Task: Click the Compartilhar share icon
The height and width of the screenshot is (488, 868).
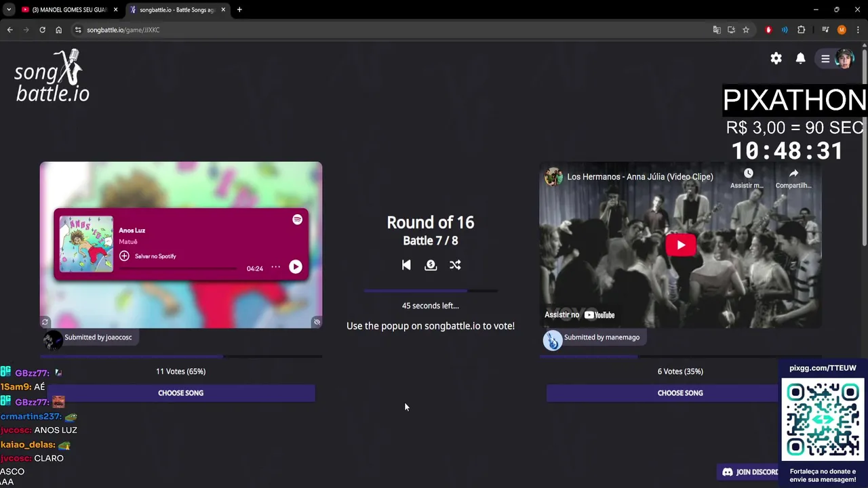Action: click(x=793, y=174)
